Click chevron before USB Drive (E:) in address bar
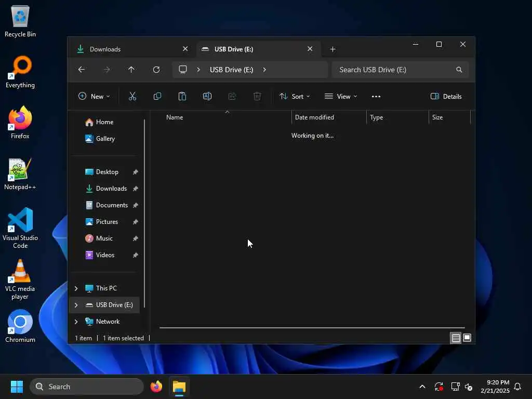The width and height of the screenshot is (532, 399). pyautogui.click(x=198, y=70)
